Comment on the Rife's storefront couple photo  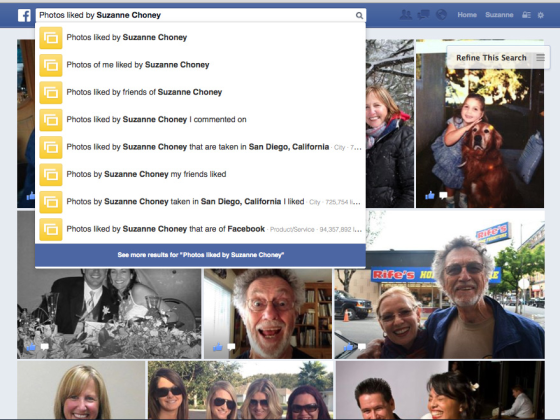pyautogui.click(x=361, y=346)
